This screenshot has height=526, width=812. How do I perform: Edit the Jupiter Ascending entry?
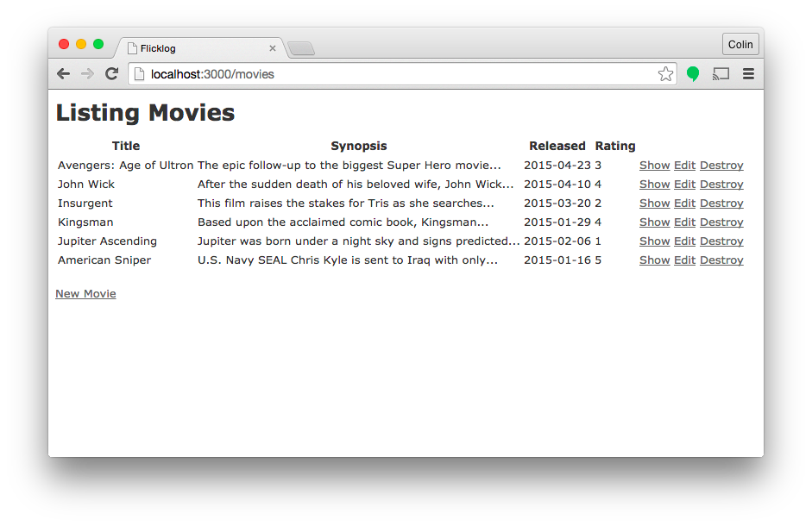click(684, 241)
